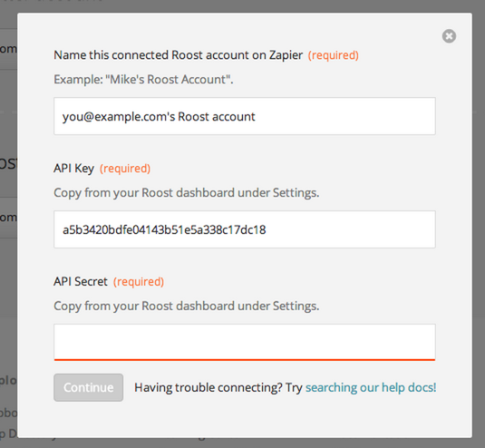Click the 'Name this connected Roost account' label

point(179,55)
